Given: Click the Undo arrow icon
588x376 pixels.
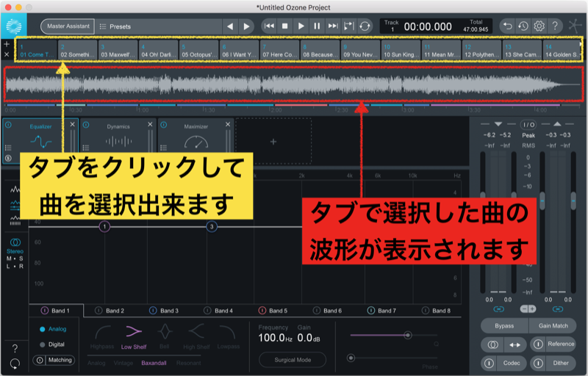Looking at the screenshot, I should coord(507,26).
